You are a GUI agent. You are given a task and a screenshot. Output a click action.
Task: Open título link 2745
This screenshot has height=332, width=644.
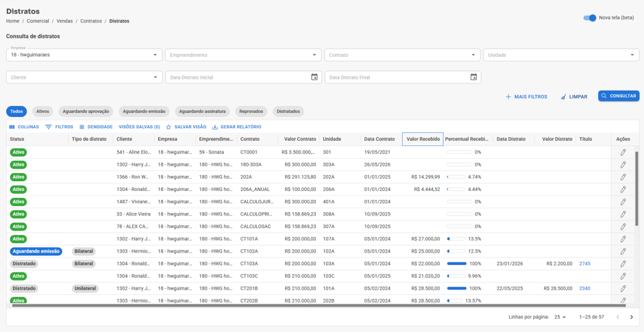[x=585, y=264]
